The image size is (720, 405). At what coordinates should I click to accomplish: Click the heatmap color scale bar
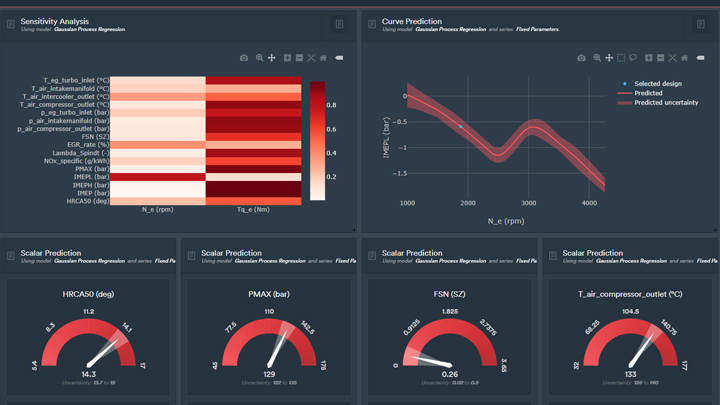click(x=317, y=141)
